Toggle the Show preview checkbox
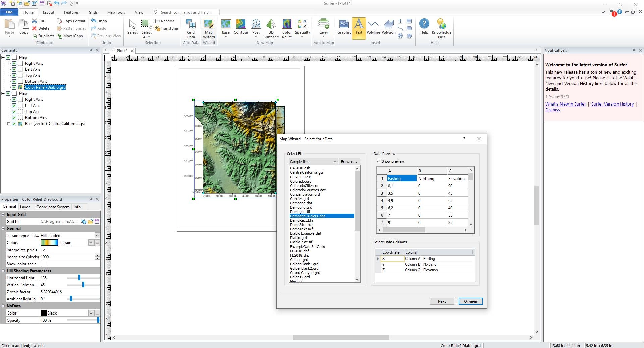The image size is (644, 348). click(x=379, y=161)
